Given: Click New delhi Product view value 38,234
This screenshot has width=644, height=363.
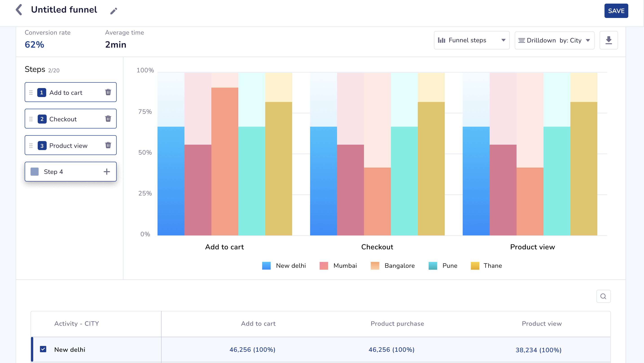Looking at the screenshot, I should coord(539,350).
